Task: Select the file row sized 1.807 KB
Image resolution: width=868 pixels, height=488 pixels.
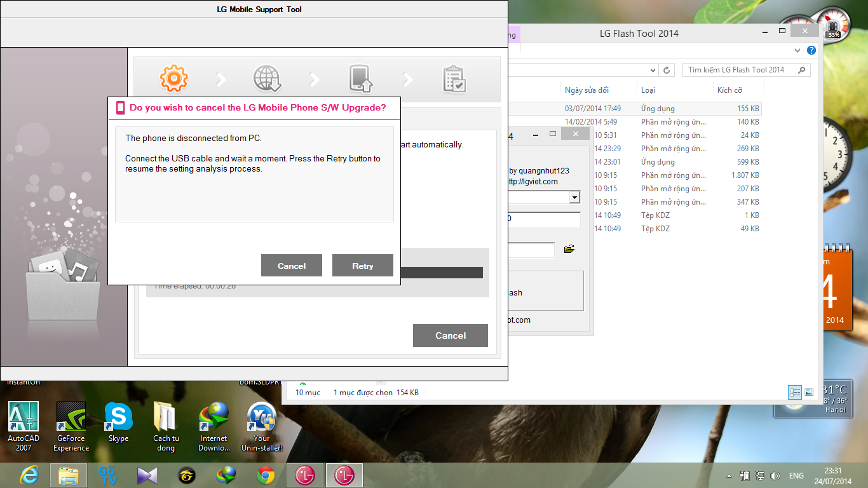Action: pos(677,175)
